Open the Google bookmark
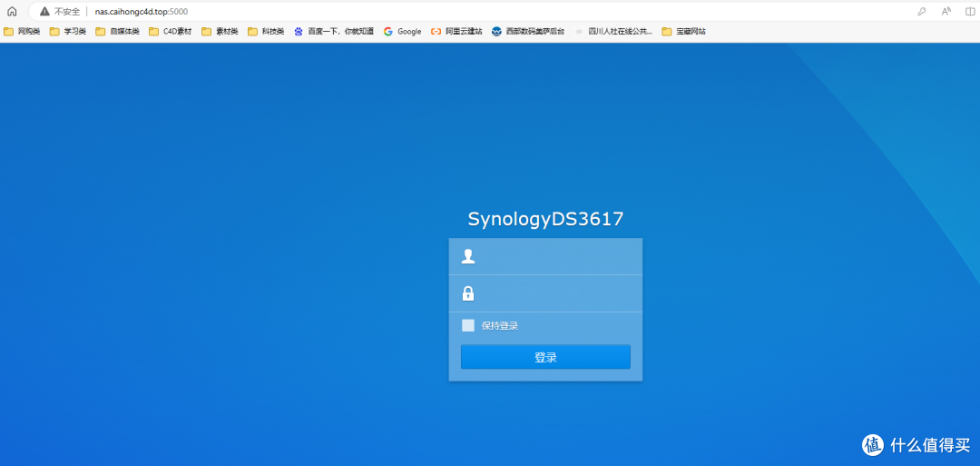The width and height of the screenshot is (980, 466). click(x=403, y=31)
